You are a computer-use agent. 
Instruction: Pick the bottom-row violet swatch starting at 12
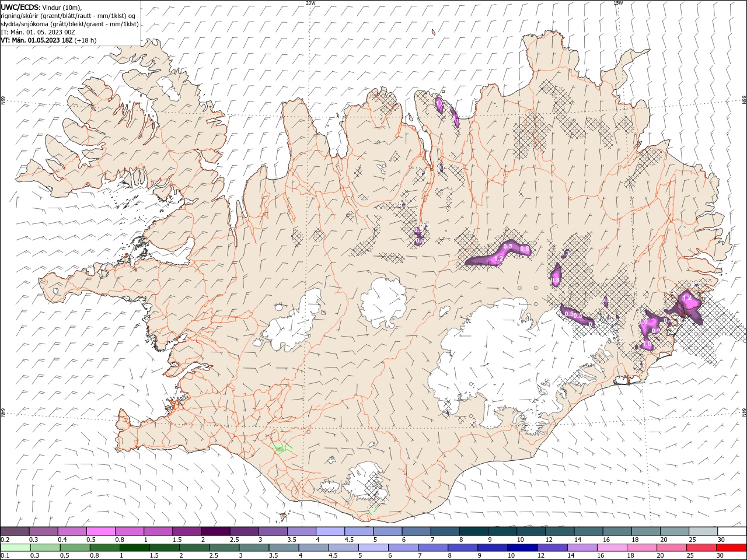click(x=552, y=548)
